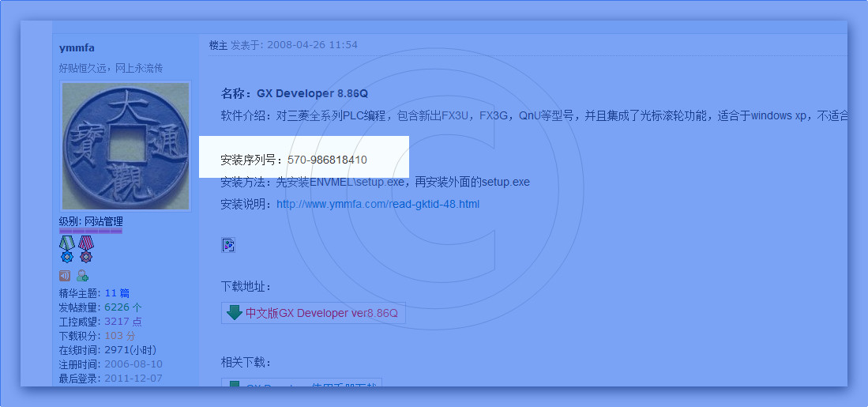Open the ymmfa username profile link
The height and width of the screenshot is (407, 868).
pyautogui.click(x=77, y=48)
